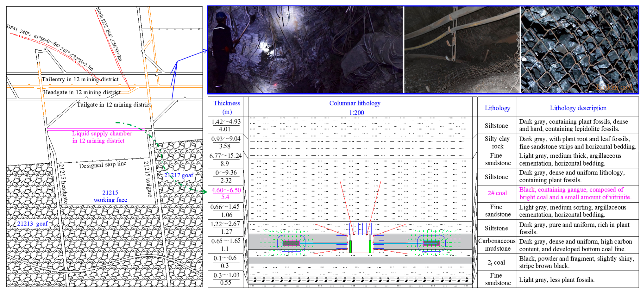Click the 21215 working face label
Screen dimensions: 644x292
pos(110,196)
